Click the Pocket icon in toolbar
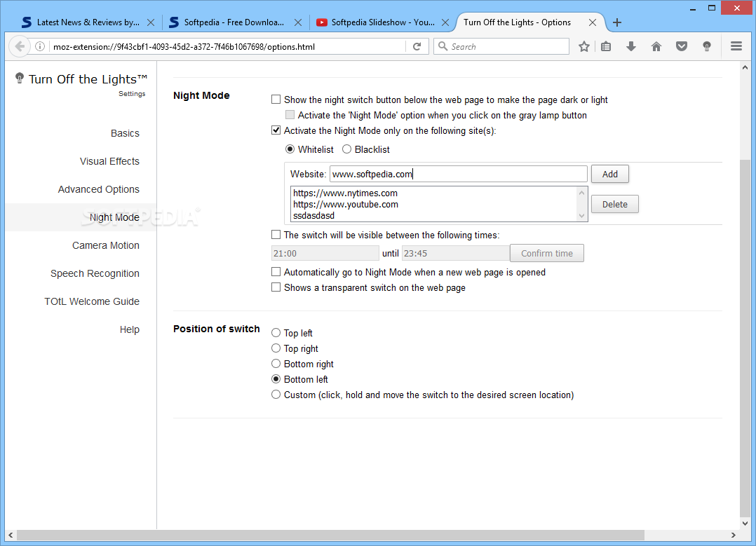The image size is (756, 546). pyautogui.click(x=681, y=46)
